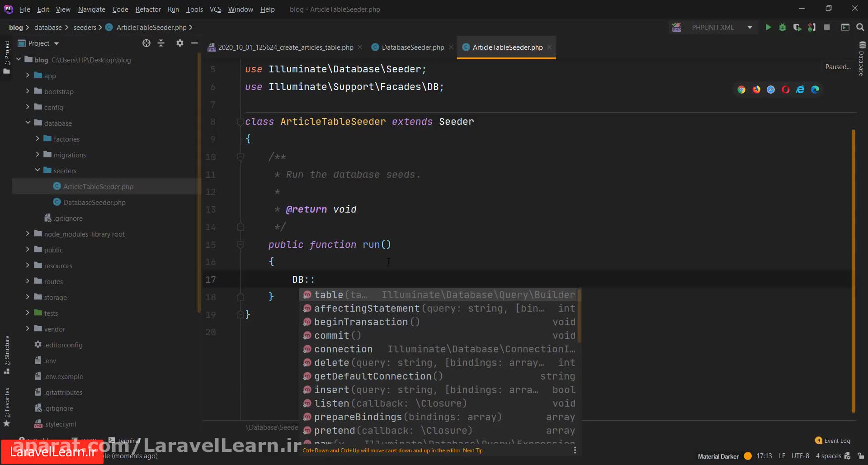Open in Chrome browser icon
Image resolution: width=868 pixels, height=465 pixels.
741,90
